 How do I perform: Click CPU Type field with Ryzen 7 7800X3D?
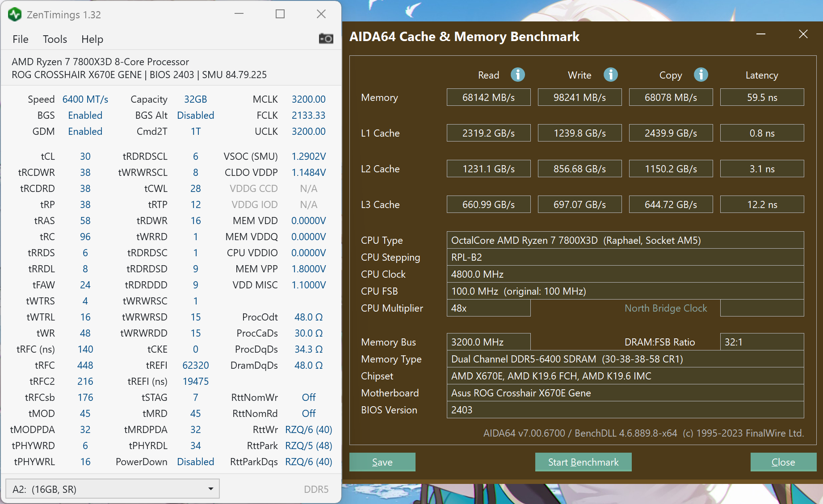click(626, 240)
